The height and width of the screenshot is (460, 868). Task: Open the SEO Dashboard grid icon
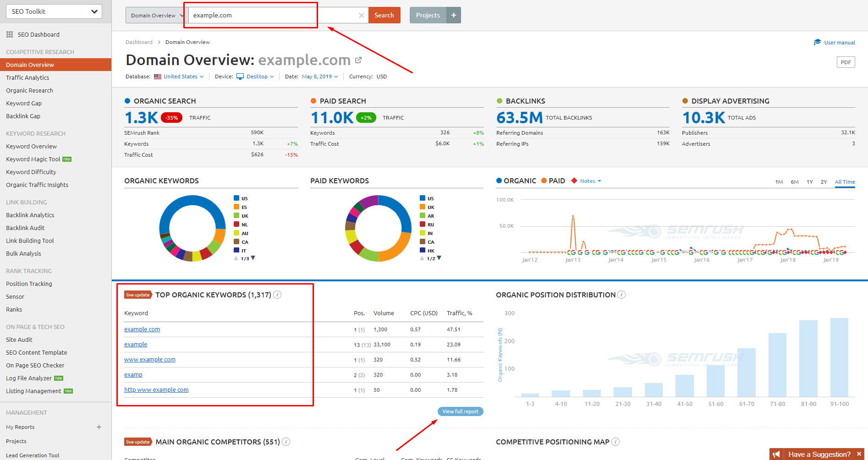pos(10,34)
